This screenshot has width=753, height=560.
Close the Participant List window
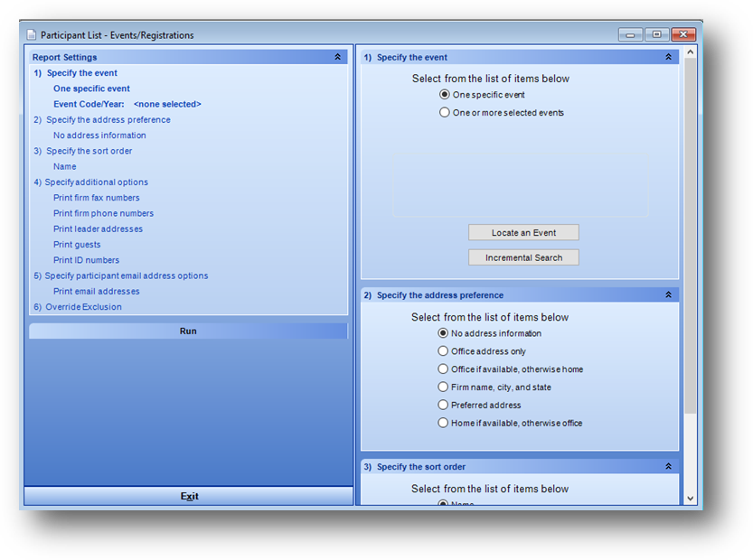tap(683, 34)
